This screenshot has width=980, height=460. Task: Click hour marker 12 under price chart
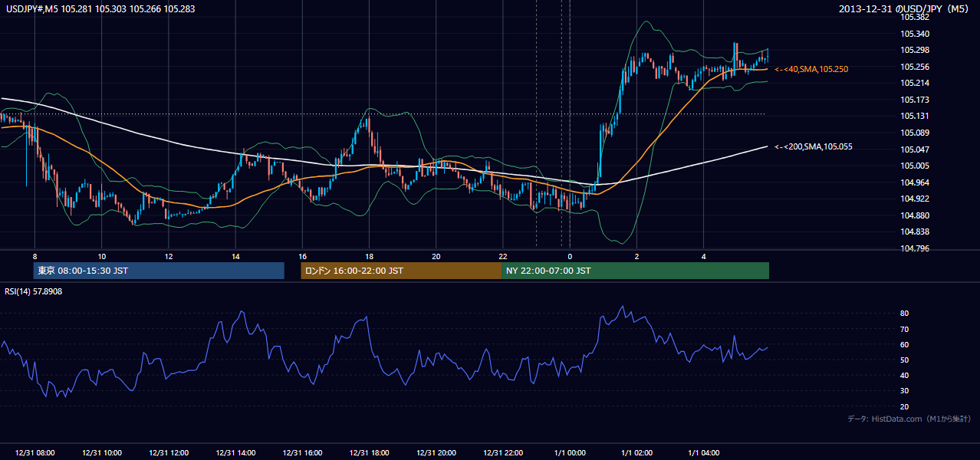coord(169,256)
